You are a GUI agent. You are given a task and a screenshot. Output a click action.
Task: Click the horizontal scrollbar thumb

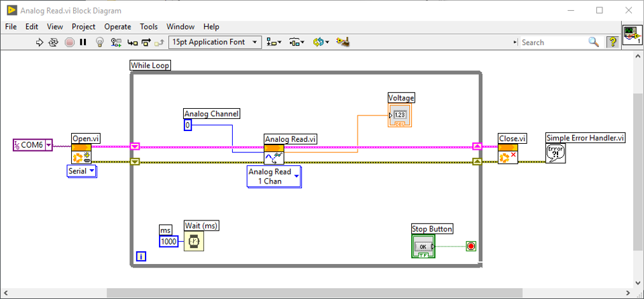[x=315, y=293]
